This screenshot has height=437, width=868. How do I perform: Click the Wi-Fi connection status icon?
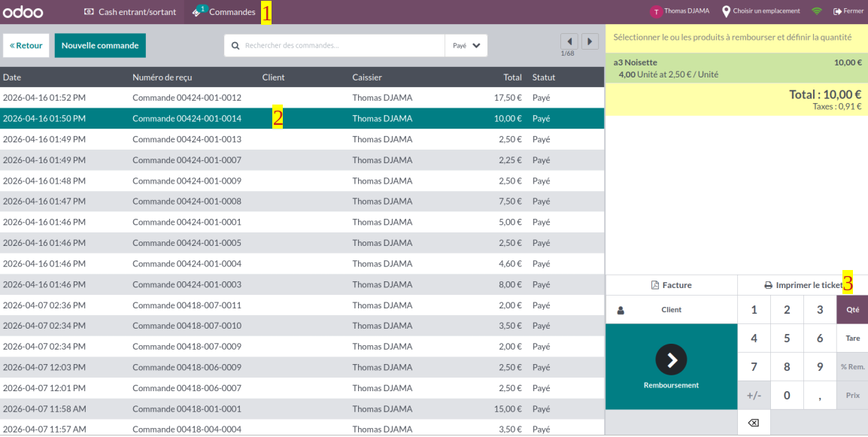(x=816, y=11)
